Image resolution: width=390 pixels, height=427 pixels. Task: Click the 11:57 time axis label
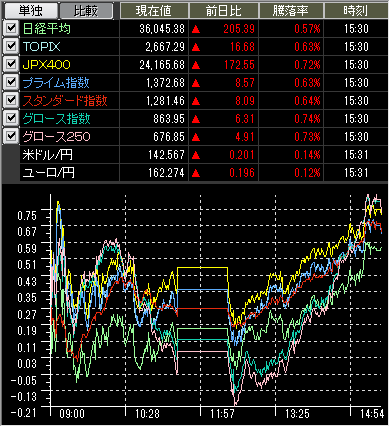coord(222,414)
